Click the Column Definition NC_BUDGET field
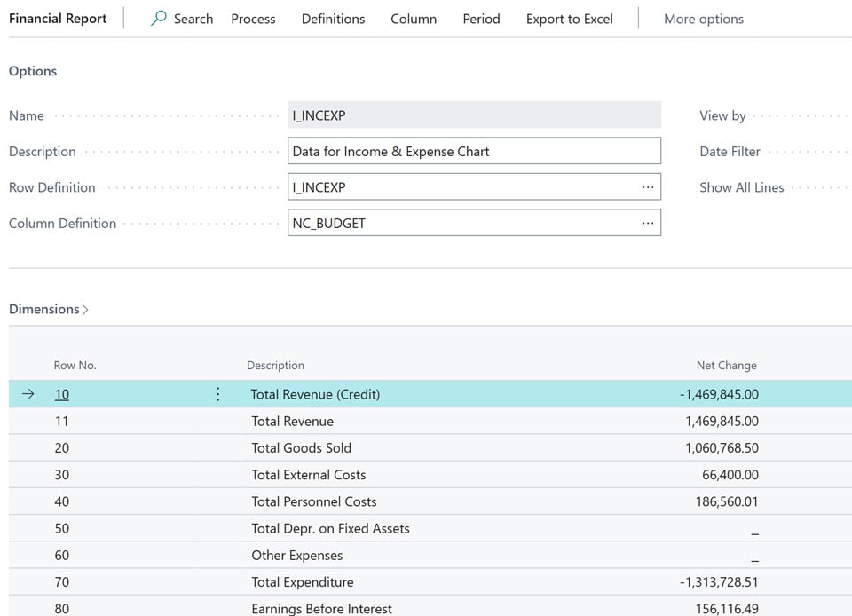 pos(474,223)
